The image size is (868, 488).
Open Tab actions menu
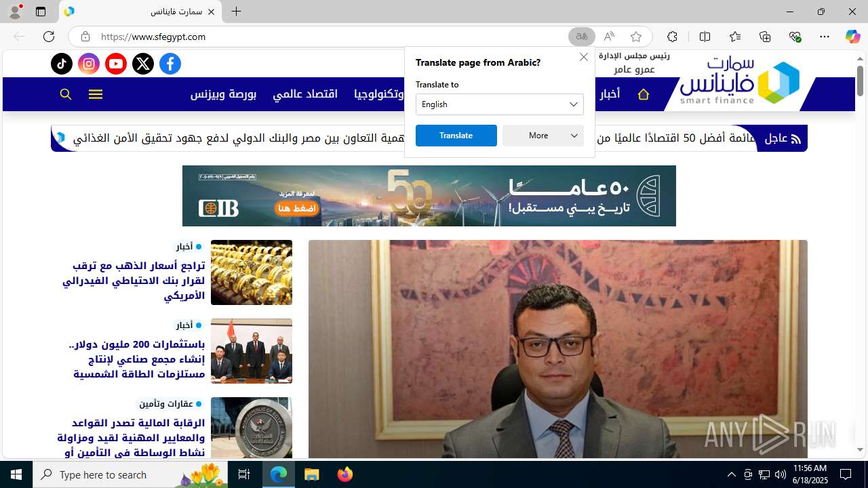coord(41,12)
